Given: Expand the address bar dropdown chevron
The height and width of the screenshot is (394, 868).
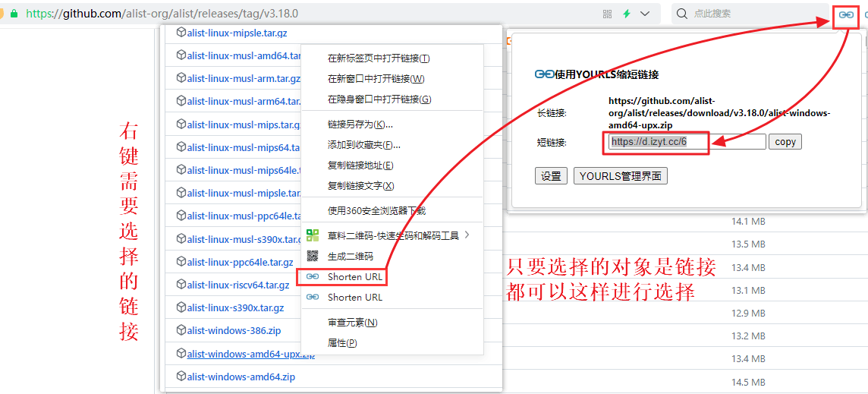Looking at the screenshot, I should pyautogui.click(x=645, y=14).
